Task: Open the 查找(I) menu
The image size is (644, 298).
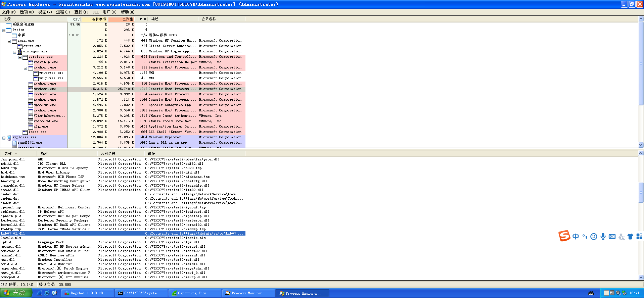Action: (81, 12)
